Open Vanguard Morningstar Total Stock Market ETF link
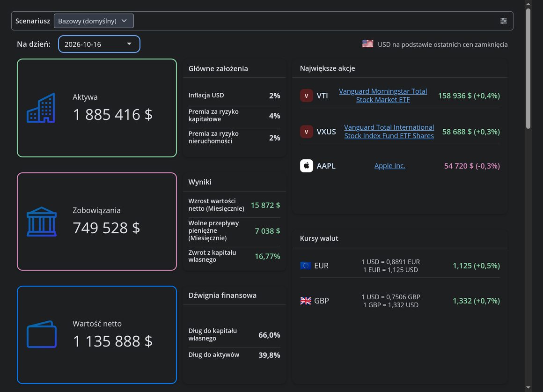 (x=382, y=96)
